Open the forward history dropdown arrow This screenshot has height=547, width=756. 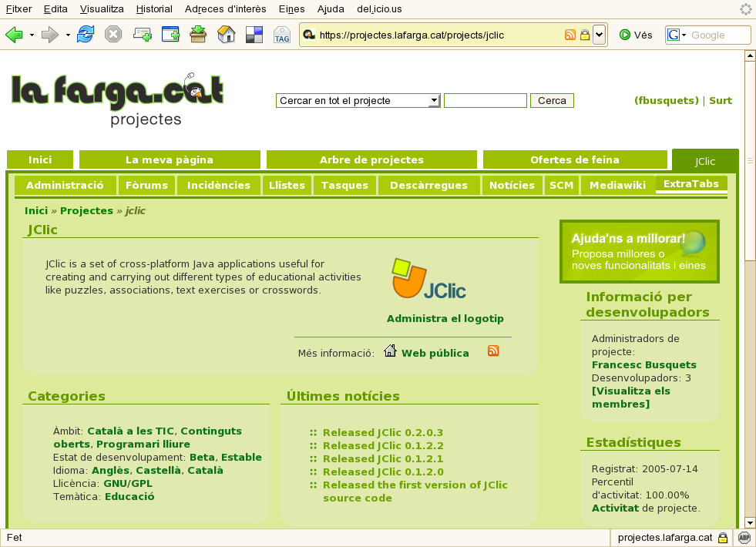68,35
